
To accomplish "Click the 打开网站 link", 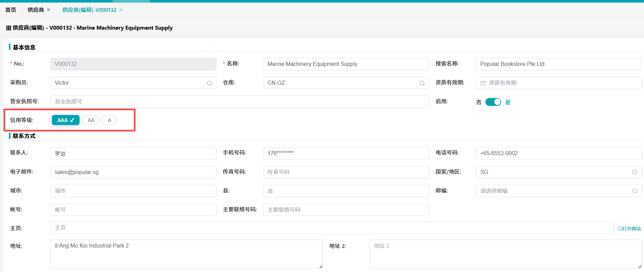I will click(629, 229).
